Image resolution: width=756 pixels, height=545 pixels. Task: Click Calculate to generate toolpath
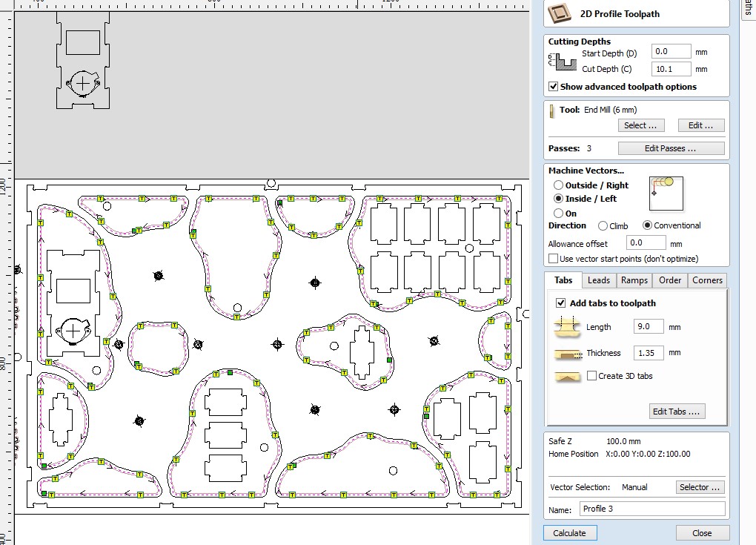point(570,533)
